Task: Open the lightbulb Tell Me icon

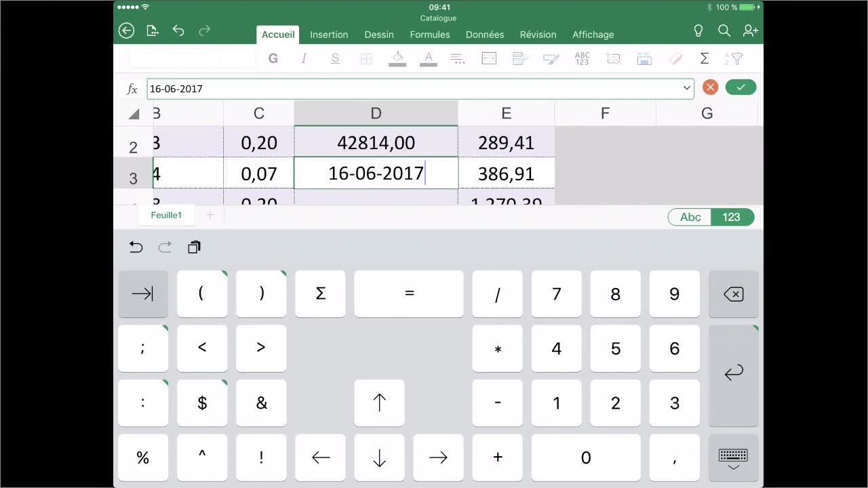Action: coord(698,30)
